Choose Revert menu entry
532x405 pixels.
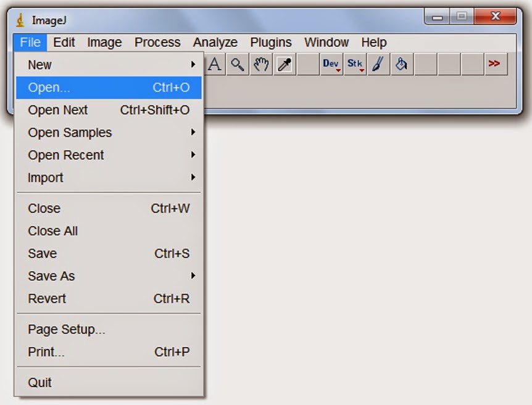coord(109,298)
